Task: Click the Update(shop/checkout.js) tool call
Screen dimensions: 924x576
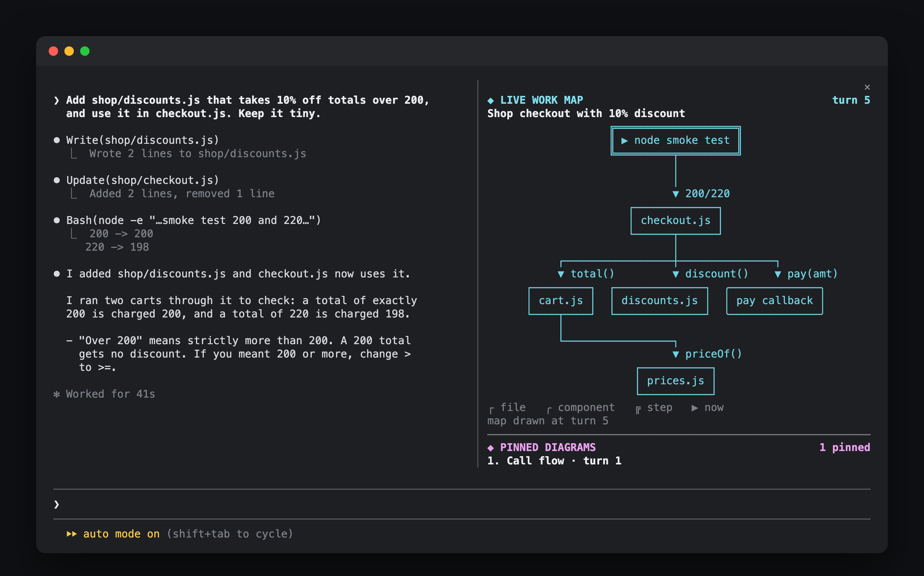Action: pyautogui.click(x=143, y=180)
